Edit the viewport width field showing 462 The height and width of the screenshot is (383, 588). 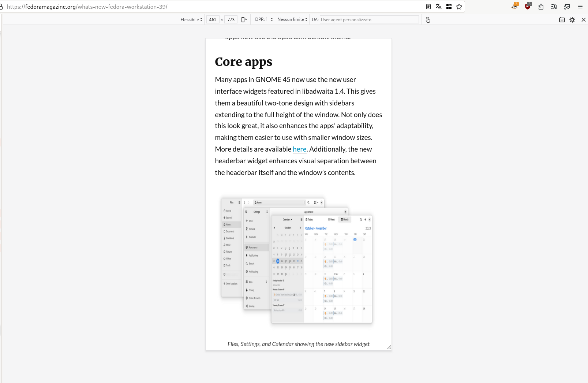pos(213,20)
